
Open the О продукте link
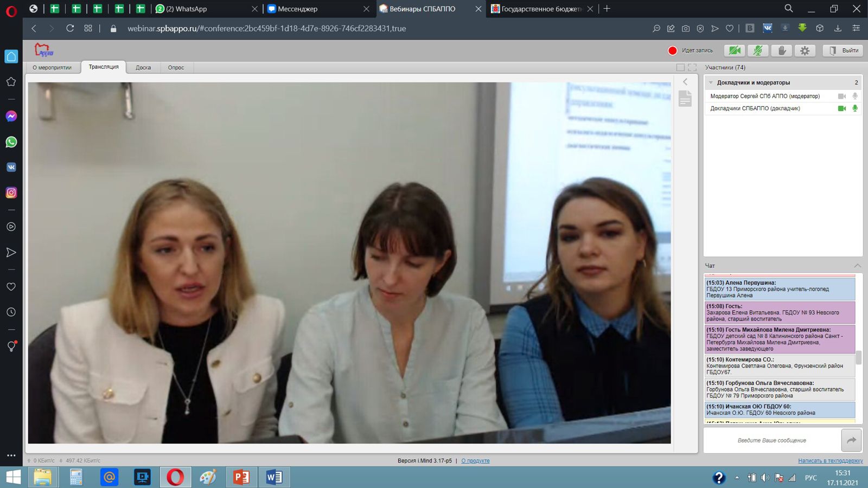click(x=475, y=461)
